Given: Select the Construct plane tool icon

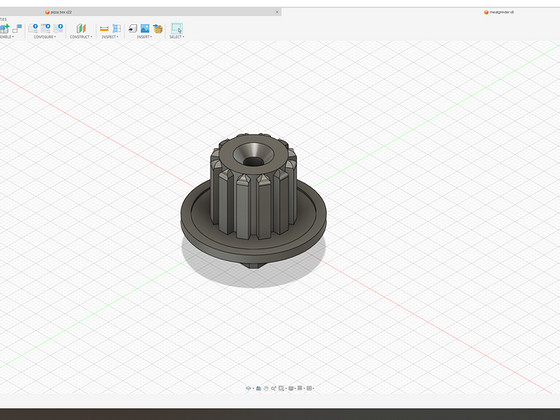Looking at the screenshot, I should pyautogui.click(x=81, y=29).
